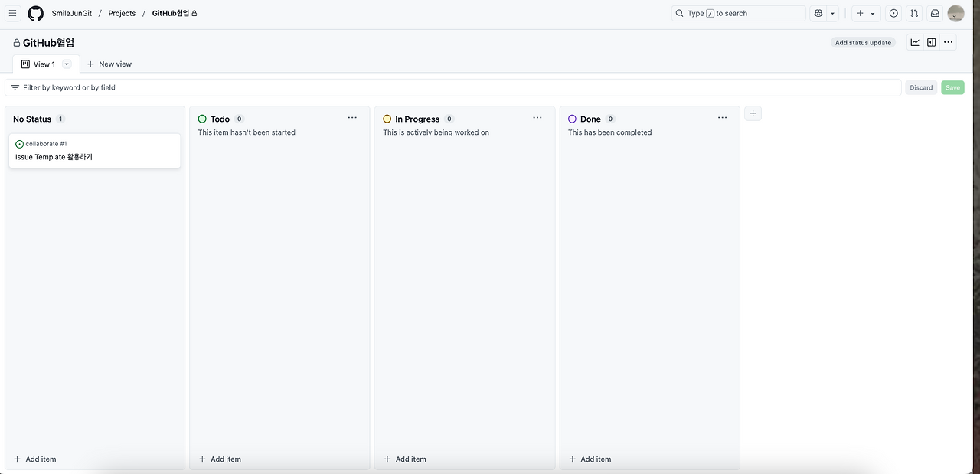Screen dimensions: 980x474
Task: Click the Todo column header
Action: tap(220, 119)
